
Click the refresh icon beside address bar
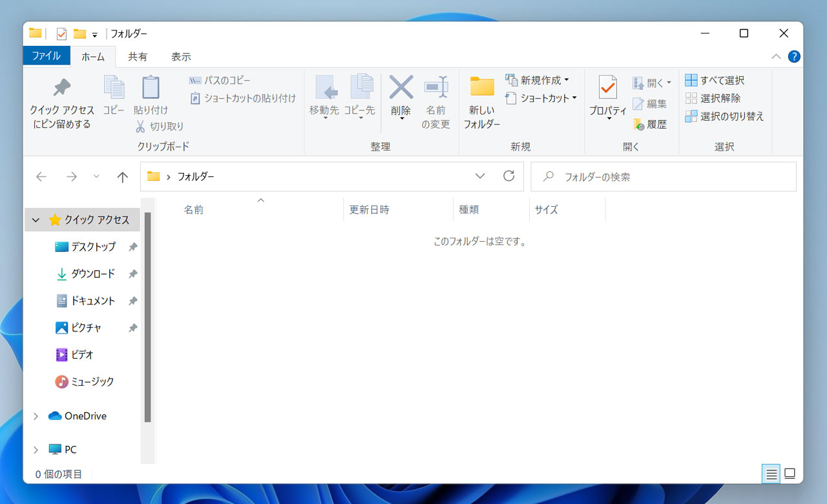pyautogui.click(x=509, y=176)
